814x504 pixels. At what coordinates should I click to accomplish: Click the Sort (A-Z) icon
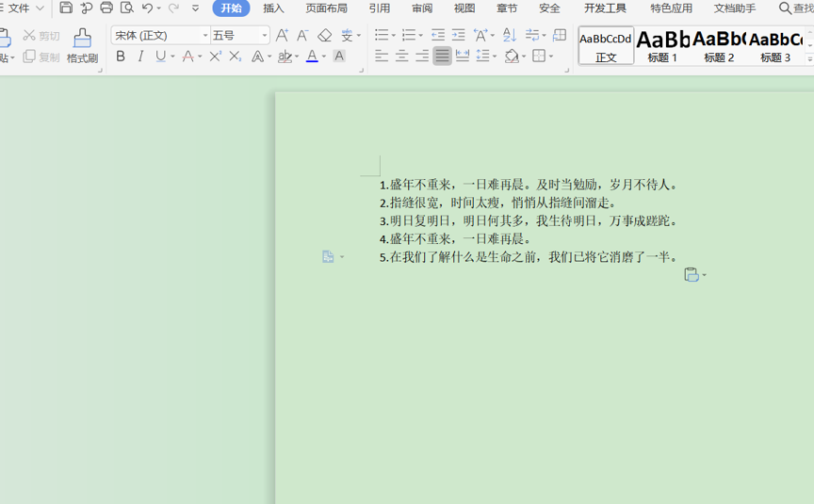(510, 35)
